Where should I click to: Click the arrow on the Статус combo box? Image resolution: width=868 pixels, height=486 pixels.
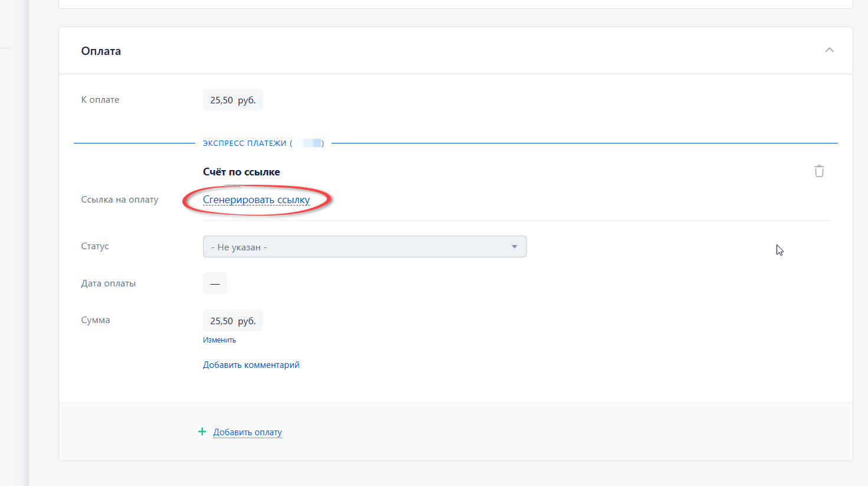(515, 247)
